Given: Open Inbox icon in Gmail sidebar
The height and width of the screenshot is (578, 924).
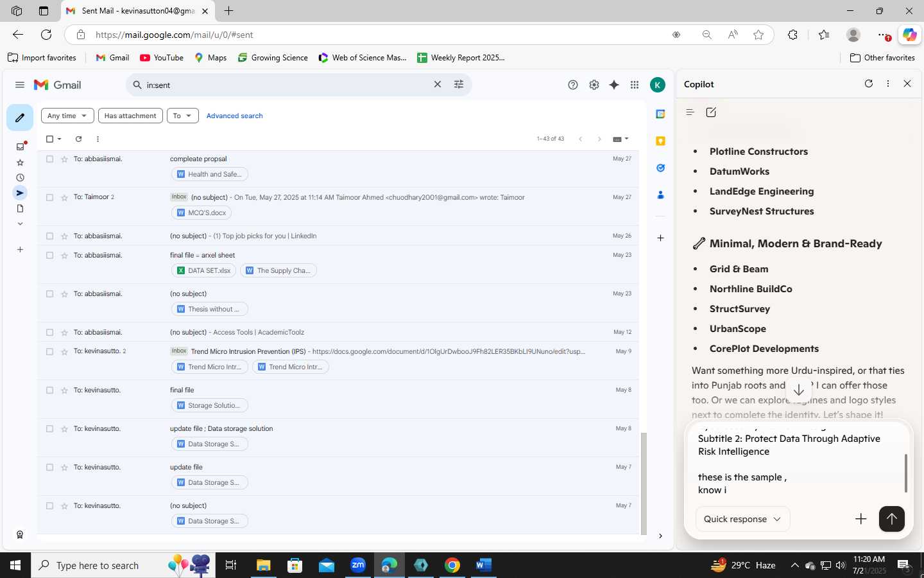Looking at the screenshot, I should (x=20, y=146).
